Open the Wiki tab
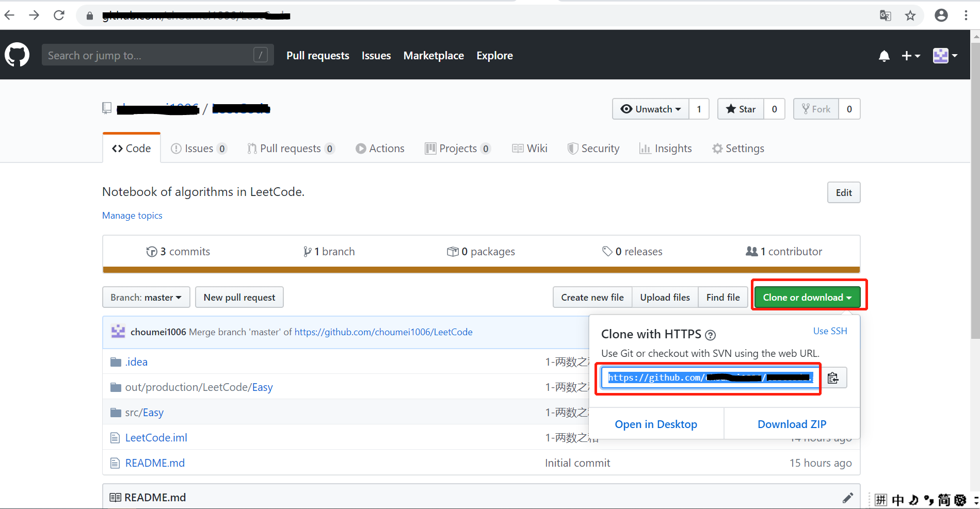 [x=530, y=149]
